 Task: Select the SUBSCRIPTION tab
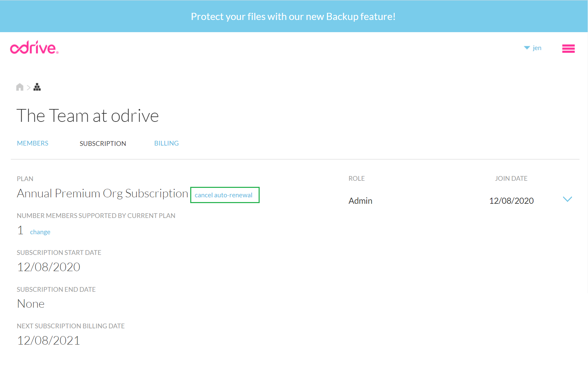(103, 144)
